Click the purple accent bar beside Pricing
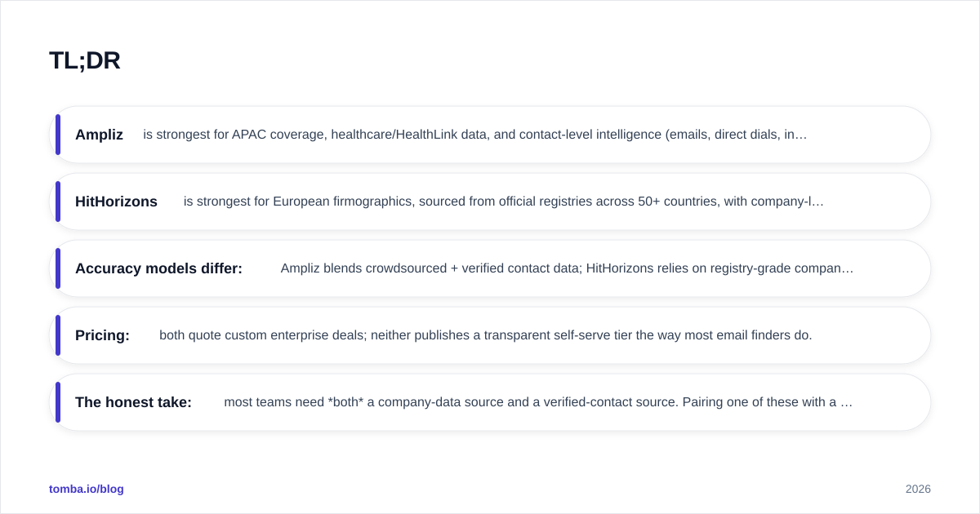The height and width of the screenshot is (514, 980). point(58,335)
